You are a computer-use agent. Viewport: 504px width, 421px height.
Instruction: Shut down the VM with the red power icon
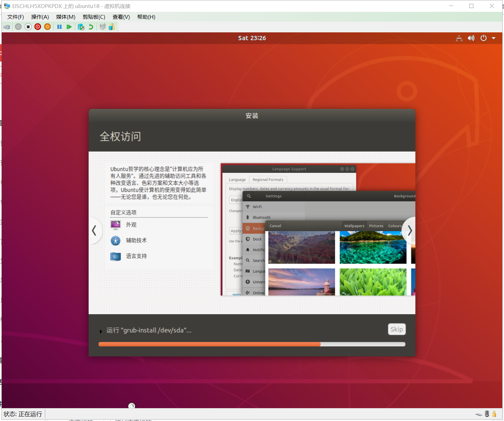pyautogui.click(x=38, y=27)
